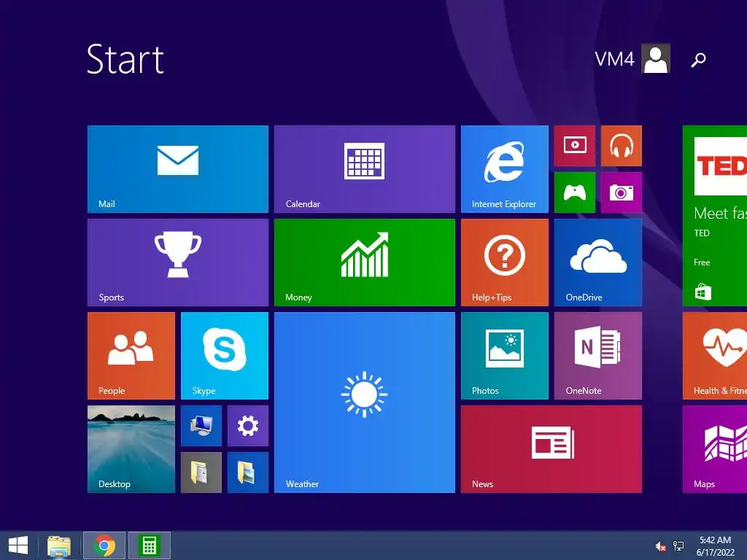Open the Mail tile
747x560 pixels.
(x=178, y=169)
